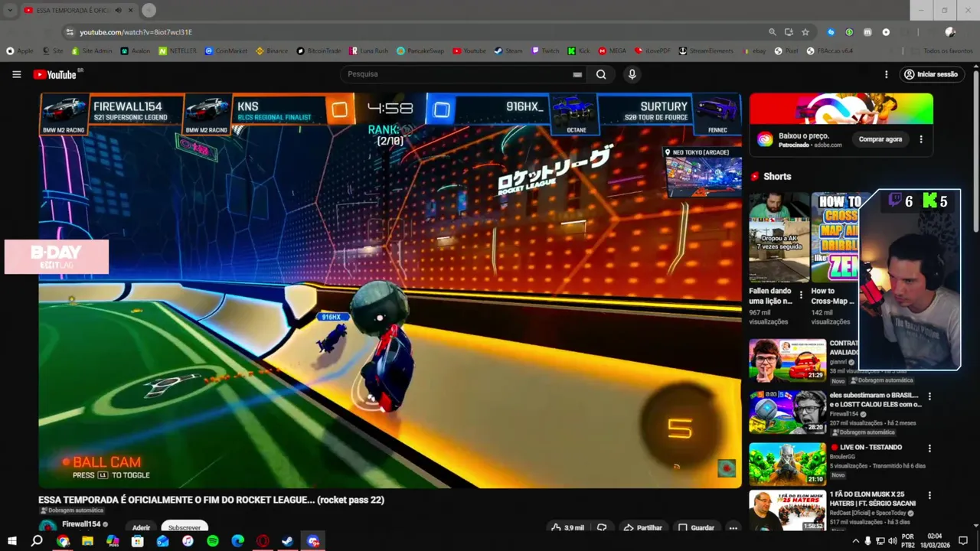The width and height of the screenshot is (980, 551).
Task: Click the Guardar save button
Action: tap(696, 527)
